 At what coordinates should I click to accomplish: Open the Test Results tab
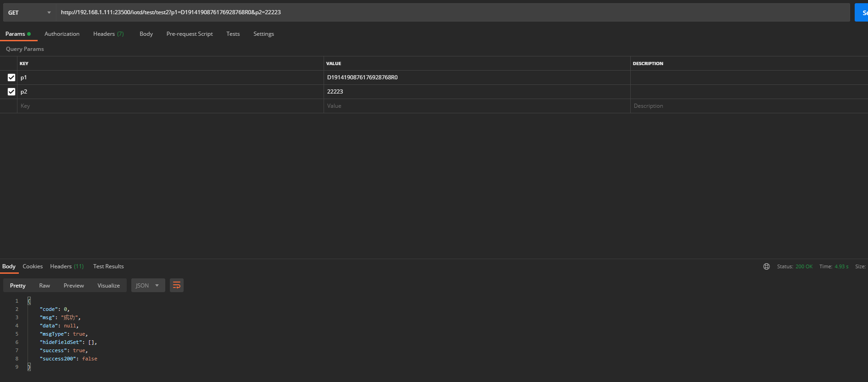[x=108, y=266]
